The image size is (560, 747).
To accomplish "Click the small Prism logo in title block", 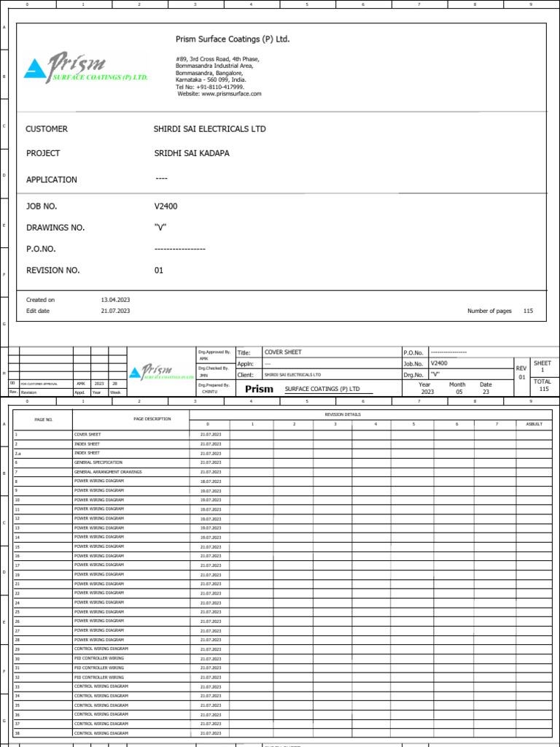I will 162,371.
